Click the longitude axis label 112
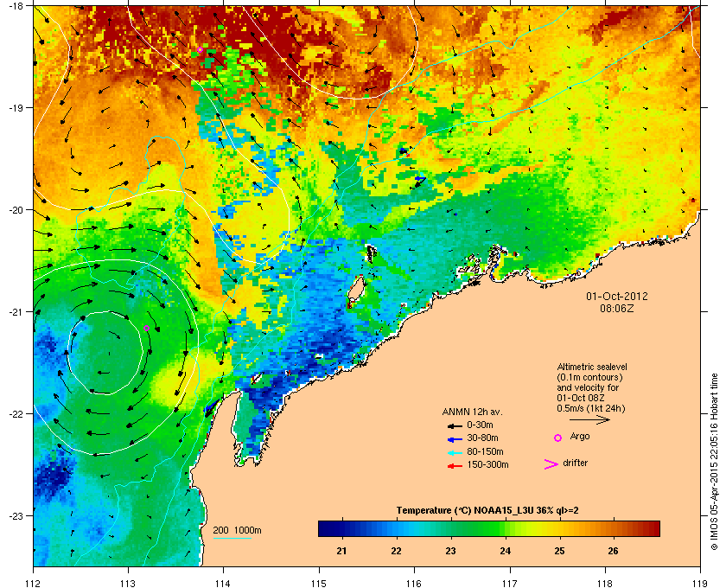Viewport: 726px width, 588px height. click(x=34, y=583)
